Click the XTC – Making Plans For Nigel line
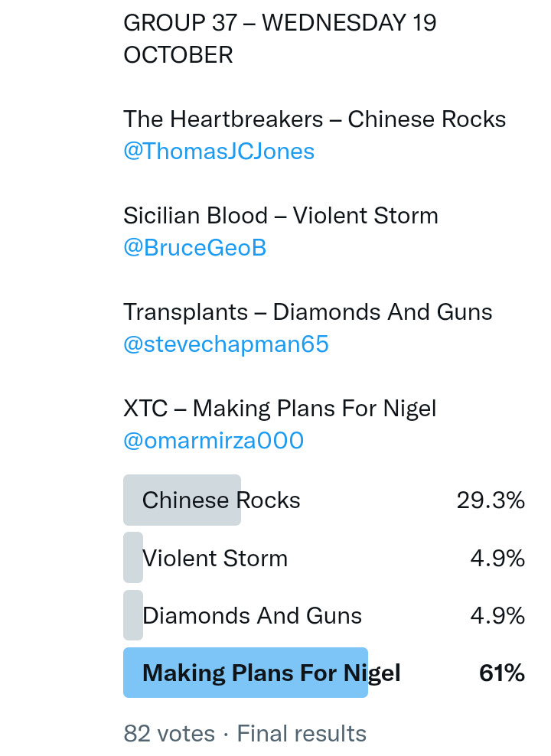Image resolution: width=551 pixels, height=756 pixels. 279,409
